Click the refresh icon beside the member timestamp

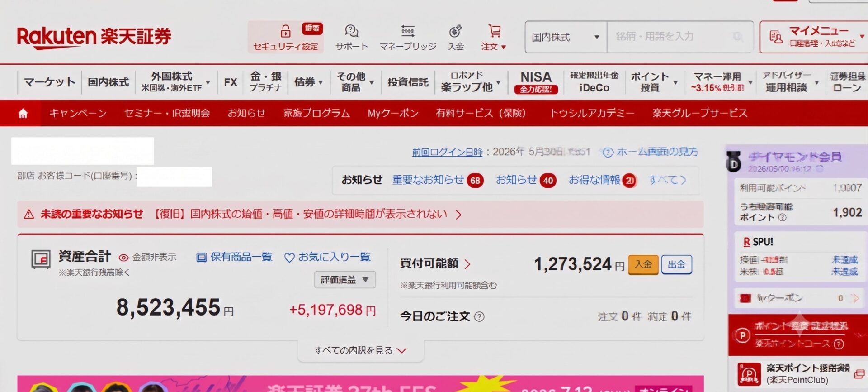[x=819, y=168]
